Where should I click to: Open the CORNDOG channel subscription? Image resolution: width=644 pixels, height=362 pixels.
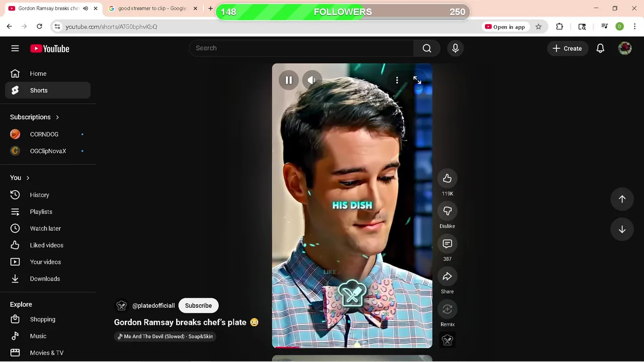click(48, 134)
